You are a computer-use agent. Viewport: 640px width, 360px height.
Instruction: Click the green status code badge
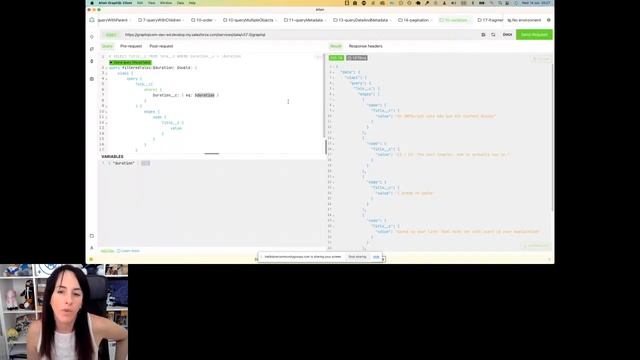coord(336,58)
